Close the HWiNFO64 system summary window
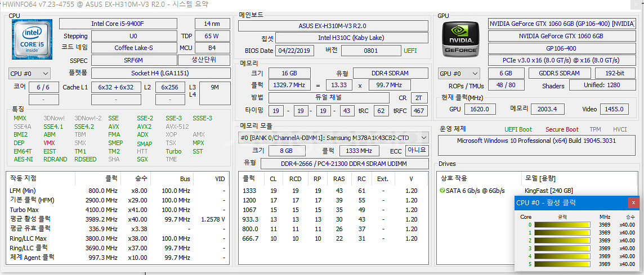The image size is (644, 275). (x=636, y=4)
